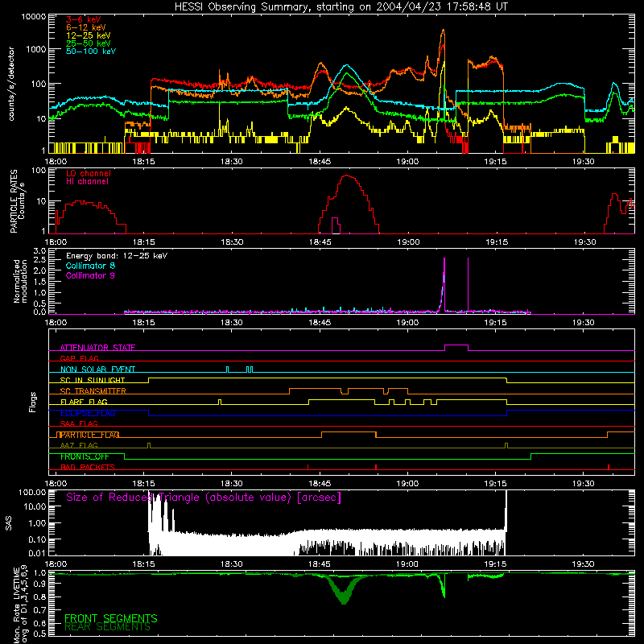Viewport: 644px width, 644px height.
Task: Click the 18:45 tick under count-rate panel
Action: [320, 162]
